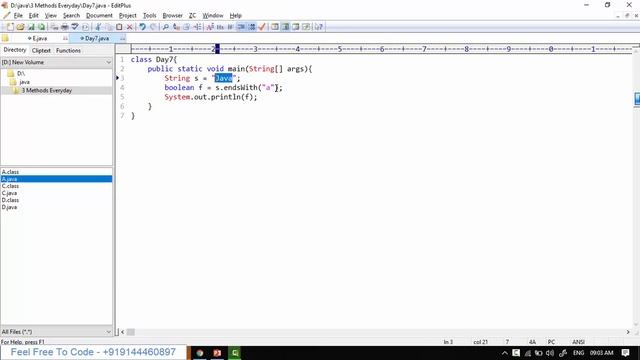Open the File menu

pos(18,16)
